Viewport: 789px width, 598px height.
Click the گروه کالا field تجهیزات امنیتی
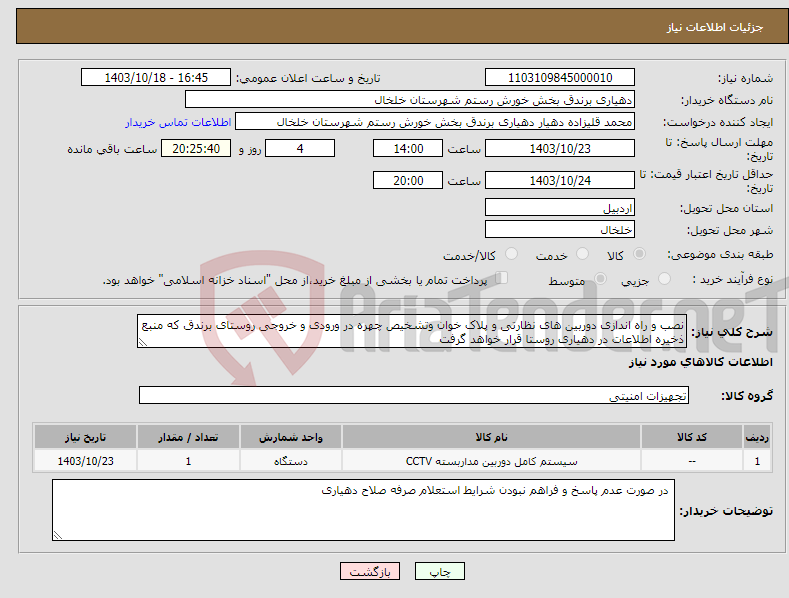(x=414, y=396)
